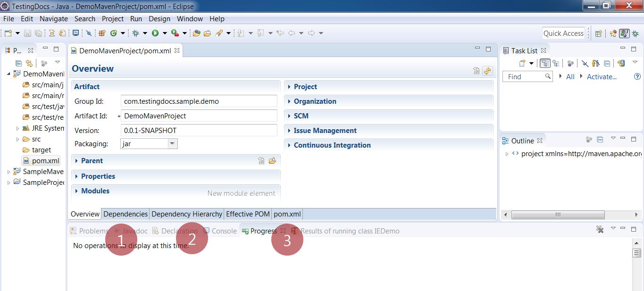Expand the Continuous Integration section

[289, 145]
